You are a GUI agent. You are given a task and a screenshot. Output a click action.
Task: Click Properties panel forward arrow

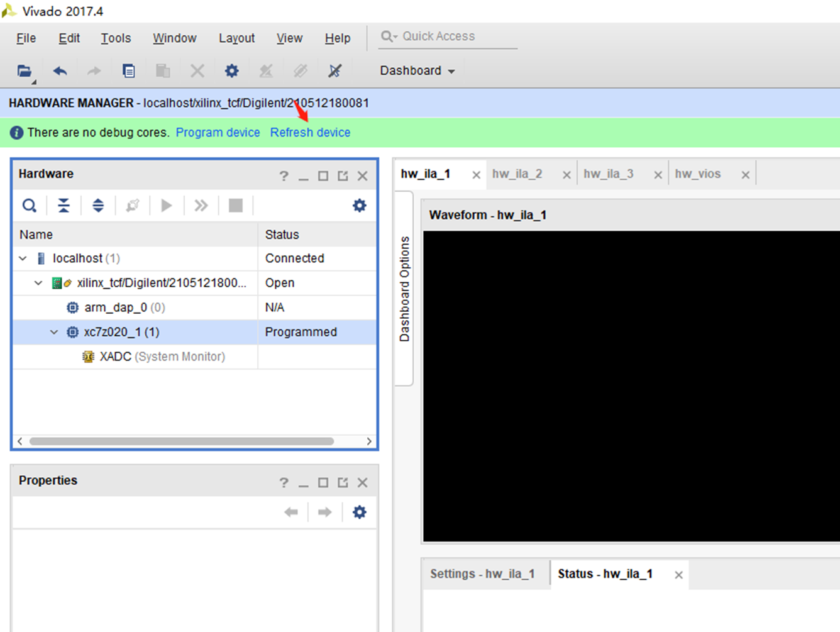(324, 513)
